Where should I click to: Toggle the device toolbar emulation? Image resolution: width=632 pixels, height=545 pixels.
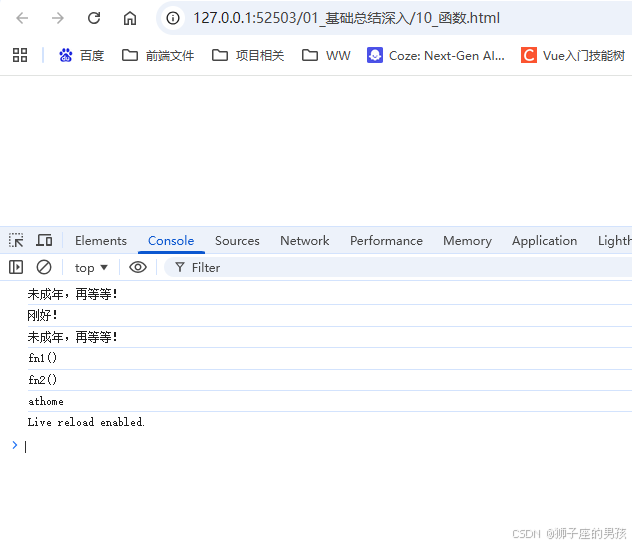44,241
